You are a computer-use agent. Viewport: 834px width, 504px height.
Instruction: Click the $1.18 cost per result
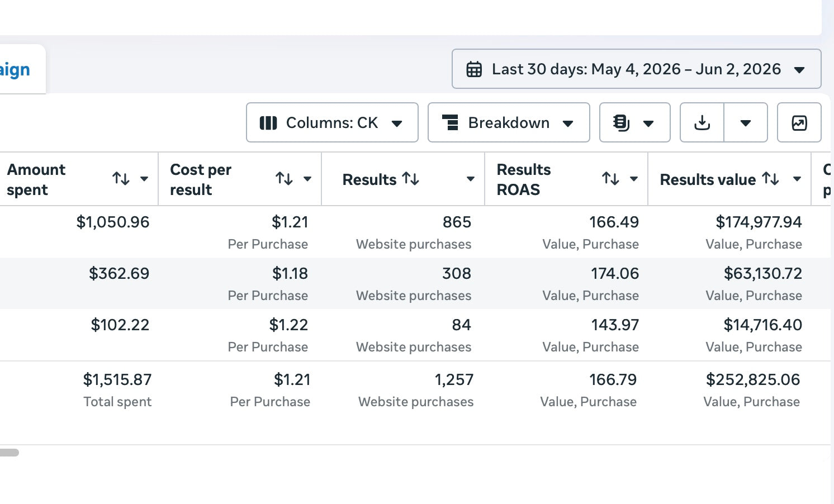click(x=290, y=273)
